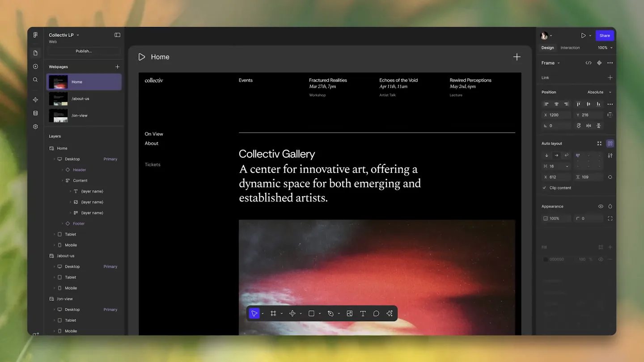
Task: Open code view icon in Frame panel
Action: [588, 63]
